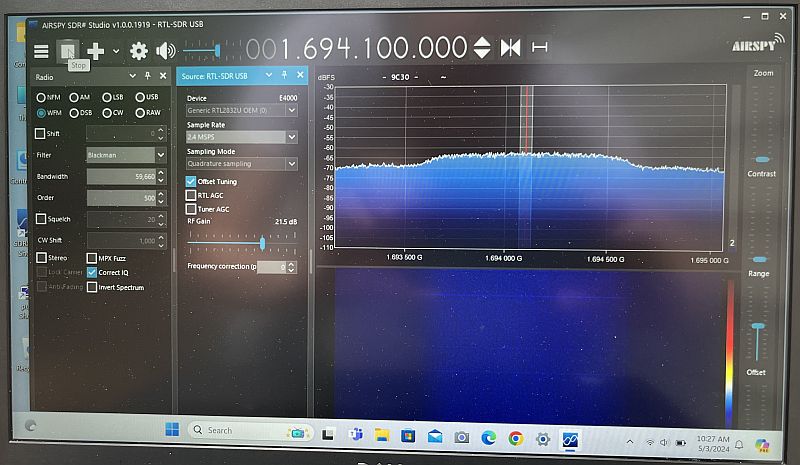Select the USB radio mode
The width and height of the screenshot is (800, 465).
[x=139, y=97]
